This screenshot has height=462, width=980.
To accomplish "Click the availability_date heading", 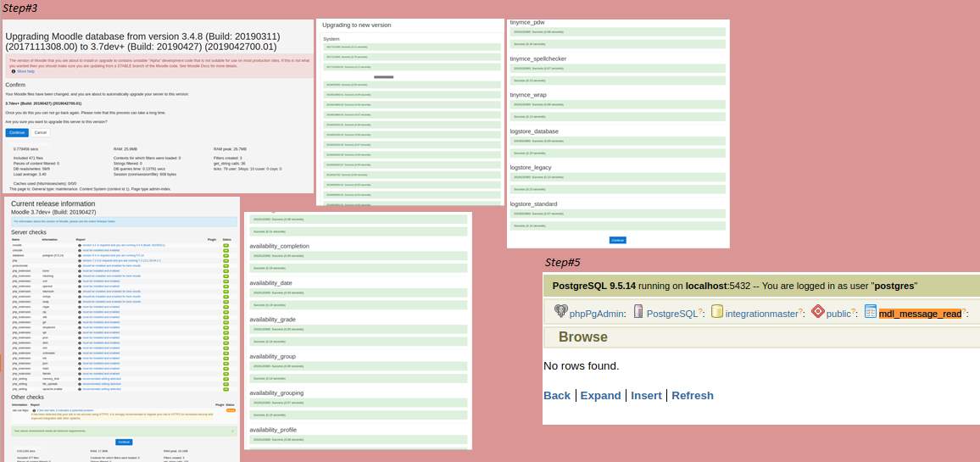I will 270,283.
